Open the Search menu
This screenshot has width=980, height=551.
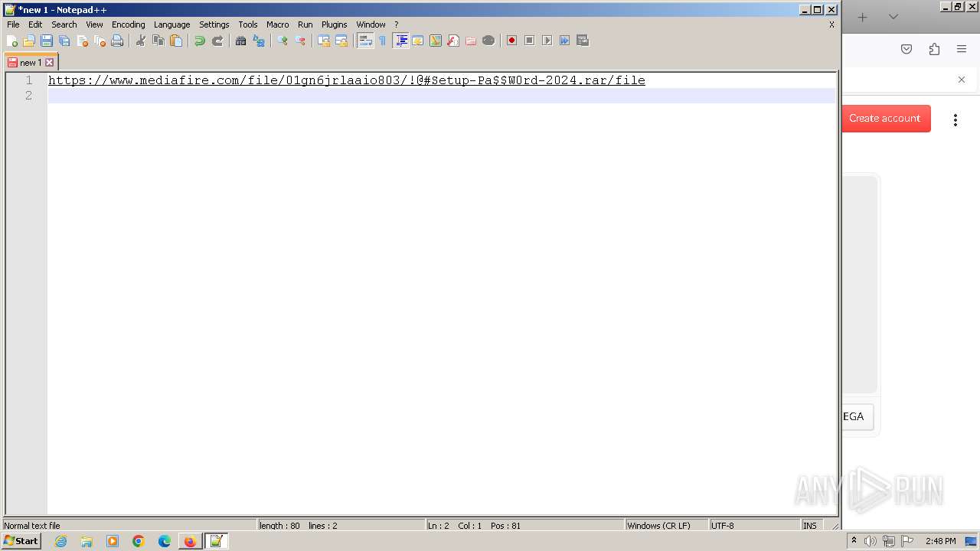64,24
